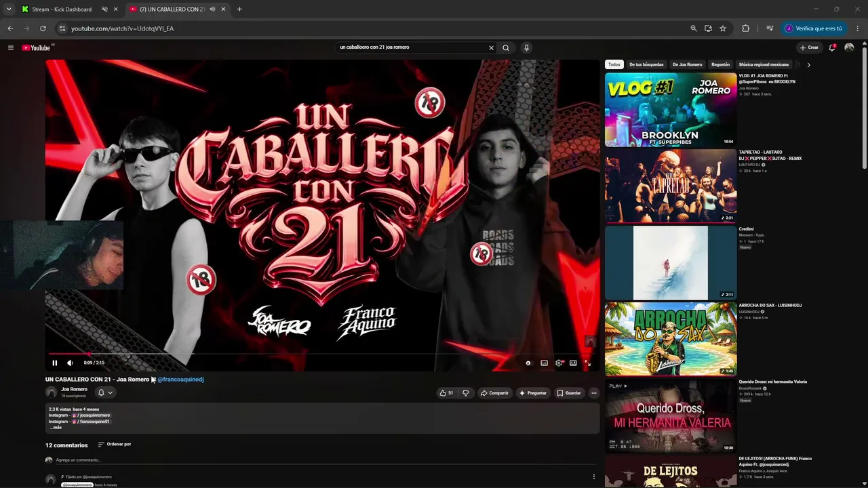This screenshot has width=868, height=488.
Task: Switch to the Stream - Kick Dashboard tab
Action: [x=62, y=9]
